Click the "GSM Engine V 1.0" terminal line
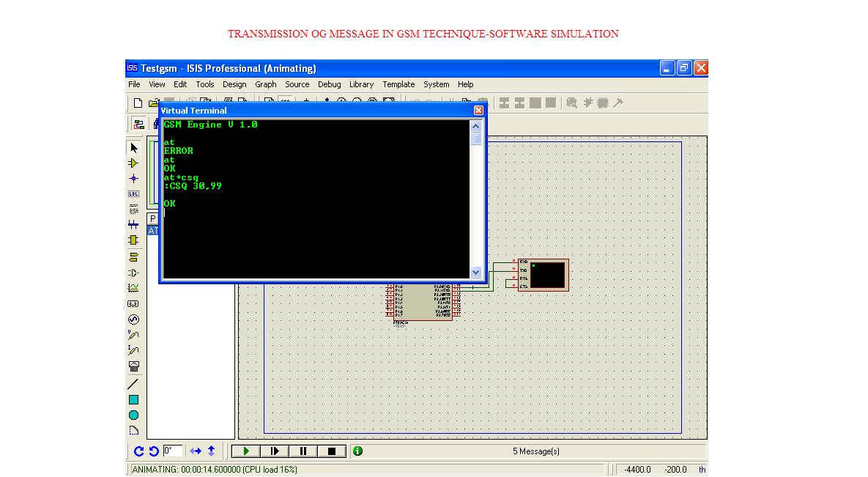Image resolution: width=868 pixels, height=477 pixels. click(210, 125)
